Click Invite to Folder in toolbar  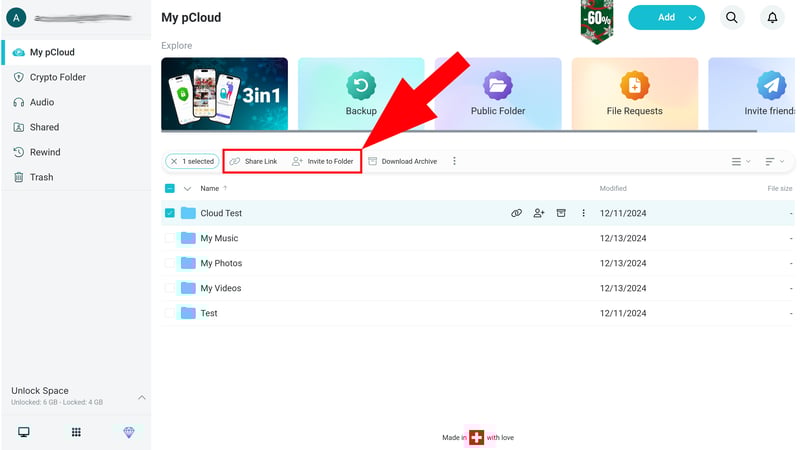[322, 161]
